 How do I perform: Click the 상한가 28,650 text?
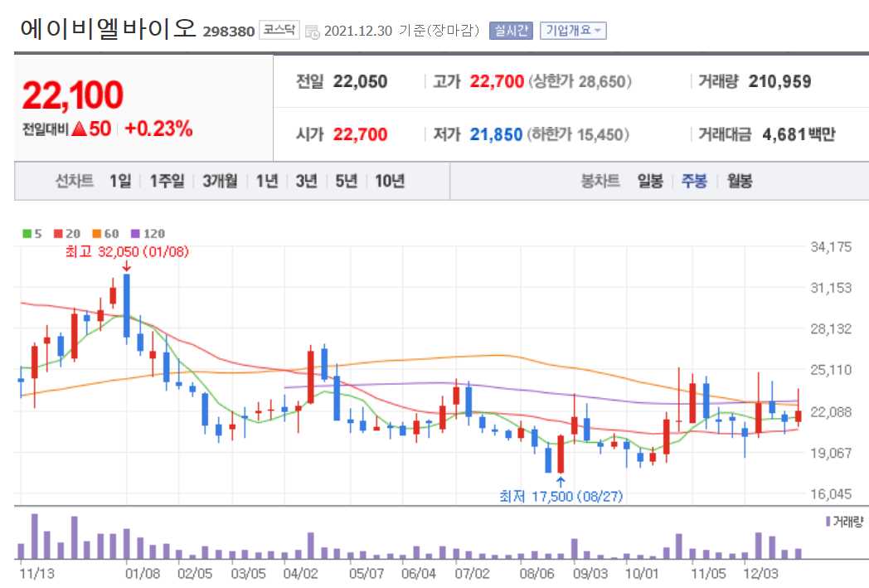(x=580, y=82)
